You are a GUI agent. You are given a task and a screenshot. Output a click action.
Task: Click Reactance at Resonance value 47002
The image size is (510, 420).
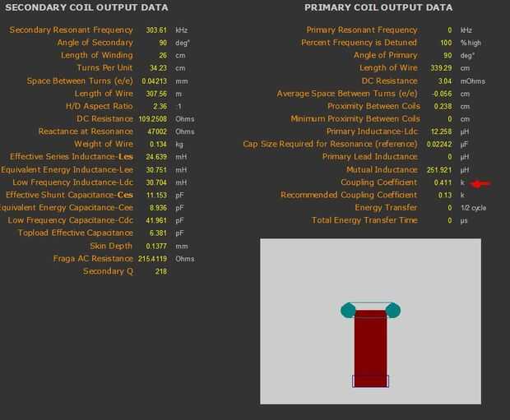click(x=157, y=132)
